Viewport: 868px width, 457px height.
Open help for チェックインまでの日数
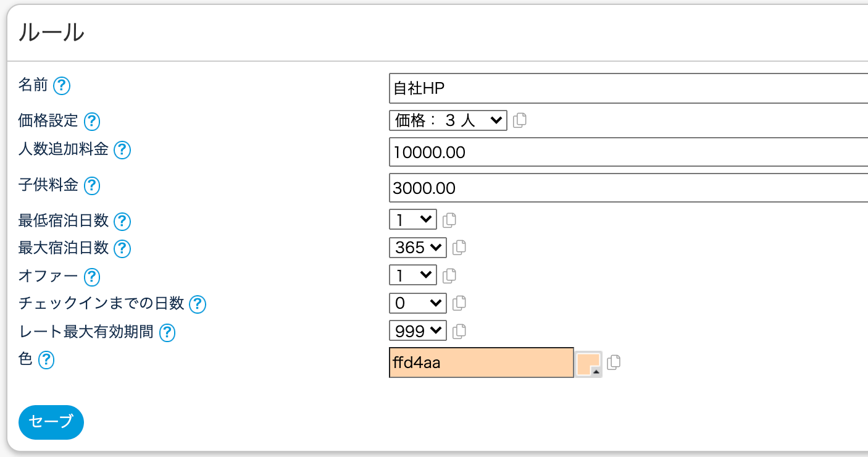pyautogui.click(x=197, y=304)
